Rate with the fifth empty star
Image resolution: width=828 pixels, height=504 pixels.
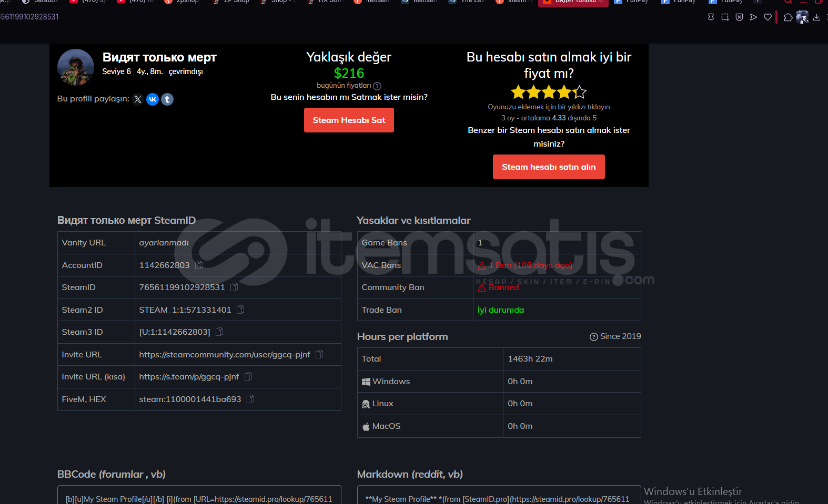pos(579,92)
